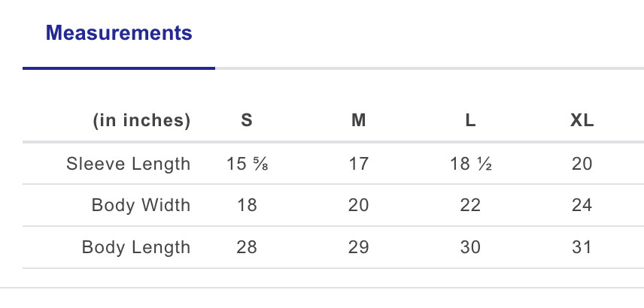The width and height of the screenshot is (644, 308).
Task: Click body width value 24 for XL
Action: pyautogui.click(x=582, y=205)
